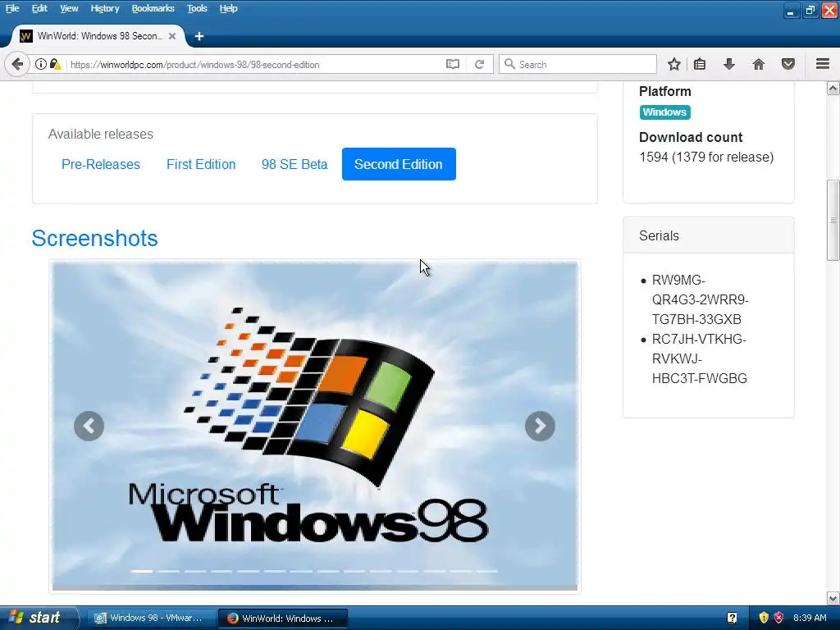Open the Help menu
The height and width of the screenshot is (630, 840).
coord(228,8)
